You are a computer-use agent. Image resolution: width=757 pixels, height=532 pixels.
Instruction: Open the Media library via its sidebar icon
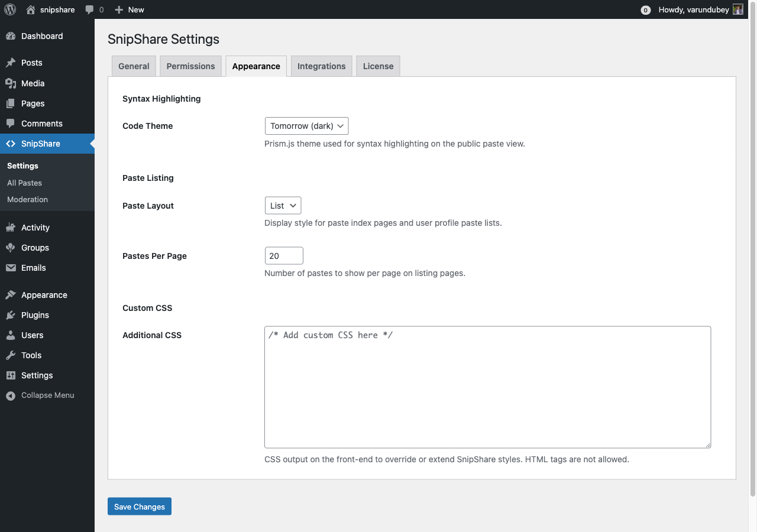tap(12, 83)
